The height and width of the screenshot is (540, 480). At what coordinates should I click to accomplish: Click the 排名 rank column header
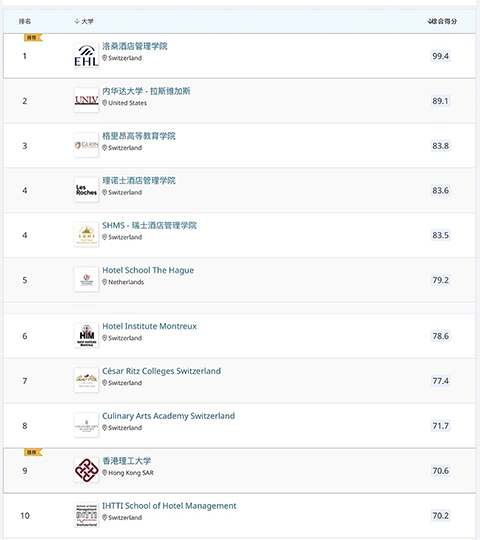pos(25,21)
